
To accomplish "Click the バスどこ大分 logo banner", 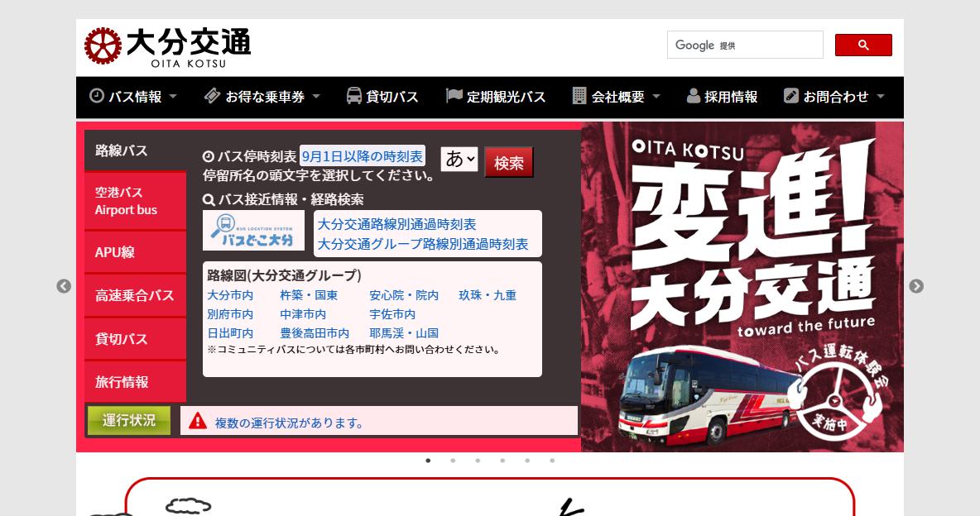I will click(x=254, y=231).
